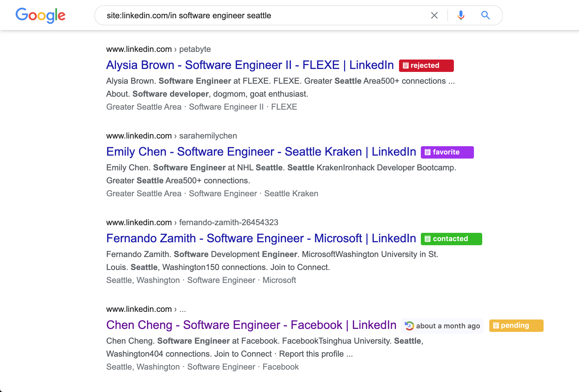Image resolution: width=579 pixels, height=392 pixels.
Task: Click the green contacted status badge
Action: (451, 239)
